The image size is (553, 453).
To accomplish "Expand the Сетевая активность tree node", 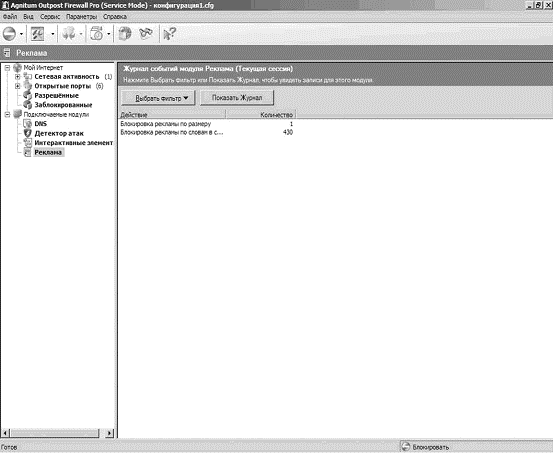I will (18, 77).
